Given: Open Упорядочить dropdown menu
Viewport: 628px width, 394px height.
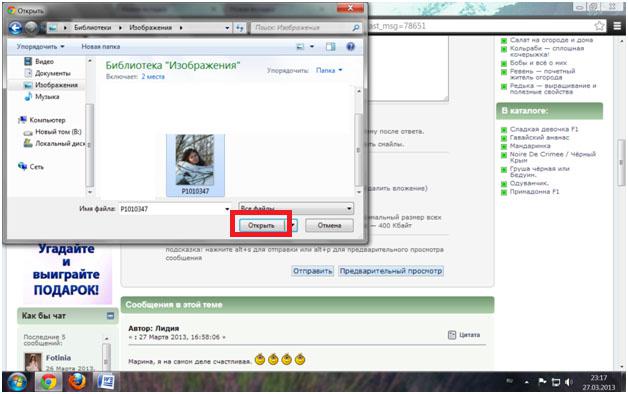Looking at the screenshot, I should pyautogui.click(x=40, y=47).
